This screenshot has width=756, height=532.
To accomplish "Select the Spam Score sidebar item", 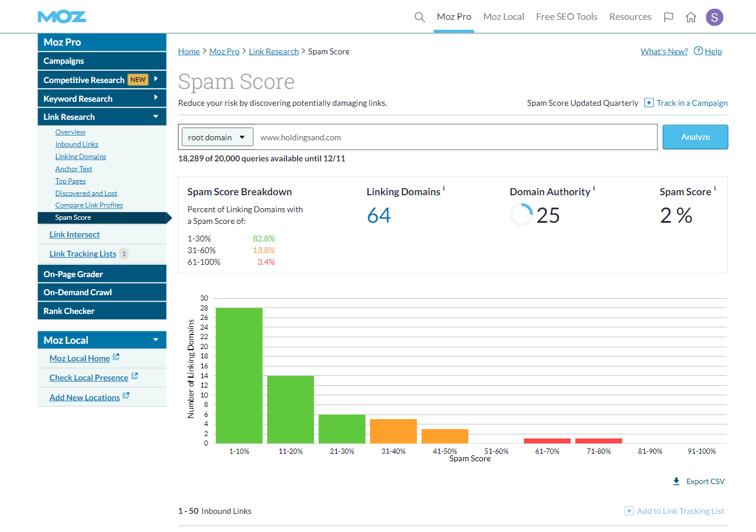I will point(102,217).
